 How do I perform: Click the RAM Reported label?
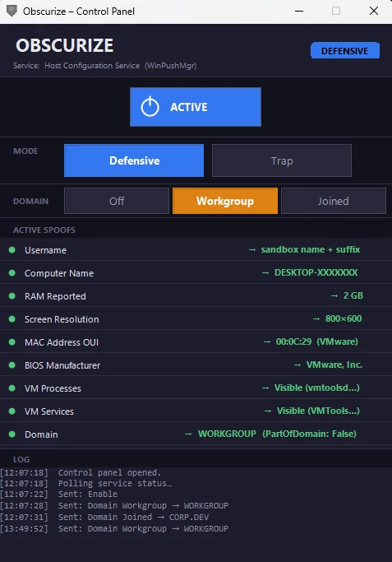click(55, 296)
